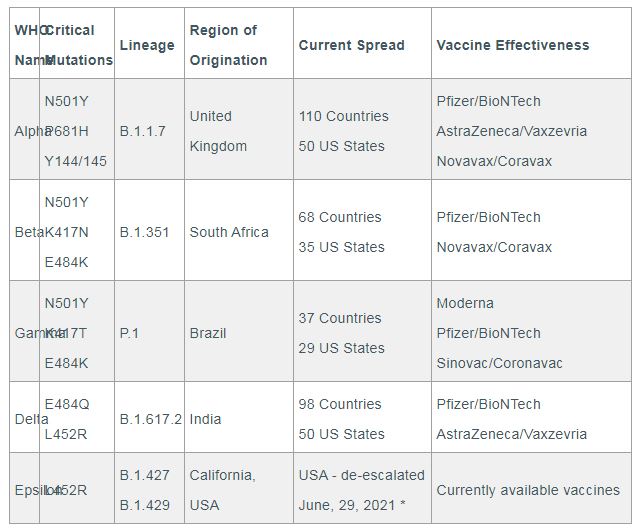Select the United Kingdom region cell

tap(218, 131)
